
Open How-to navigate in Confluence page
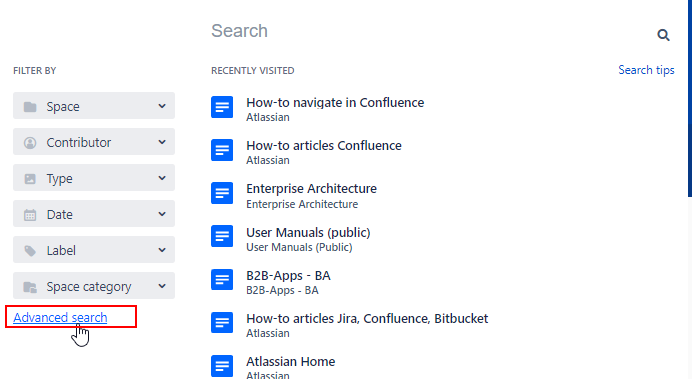coord(335,102)
